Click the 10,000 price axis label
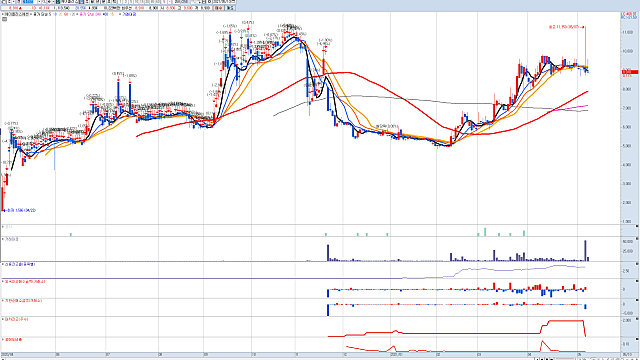The height and width of the screenshot is (360, 640). [x=627, y=51]
